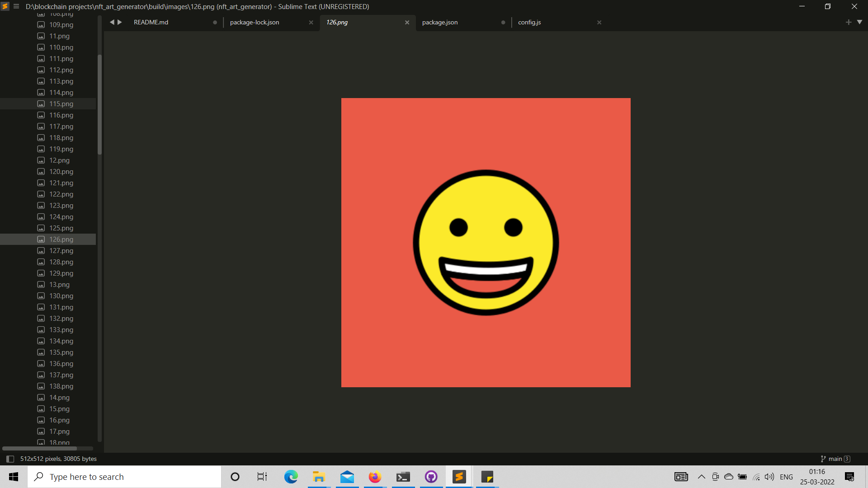Click the tab history forward arrow
This screenshot has width=868, height=488.
coord(120,22)
